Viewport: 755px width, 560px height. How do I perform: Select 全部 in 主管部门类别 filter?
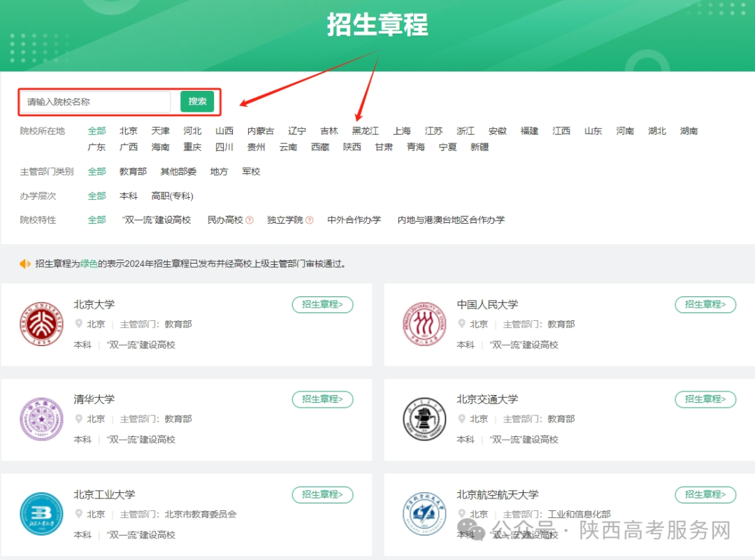click(96, 171)
